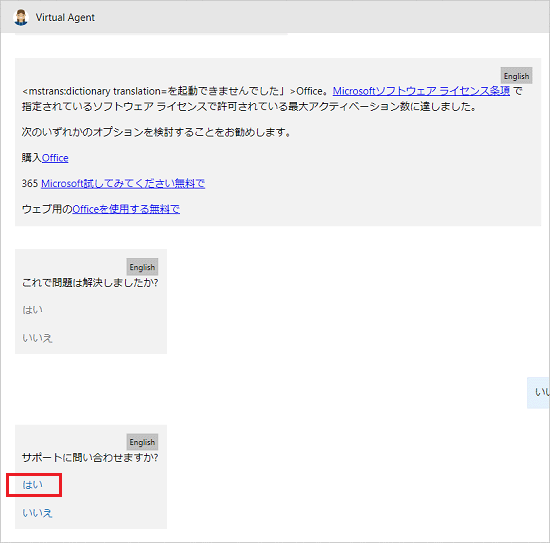Choose いいえ under サポートに問い合わせますか

(37, 513)
